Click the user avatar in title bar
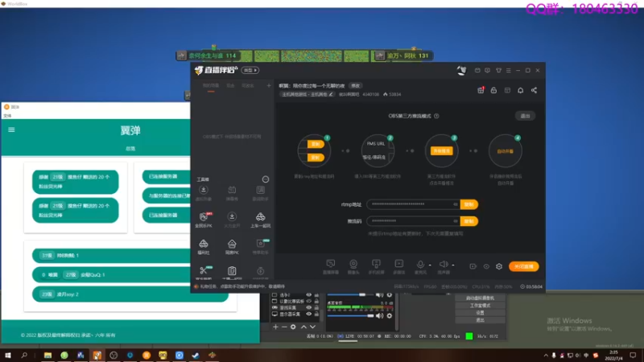 (461, 71)
